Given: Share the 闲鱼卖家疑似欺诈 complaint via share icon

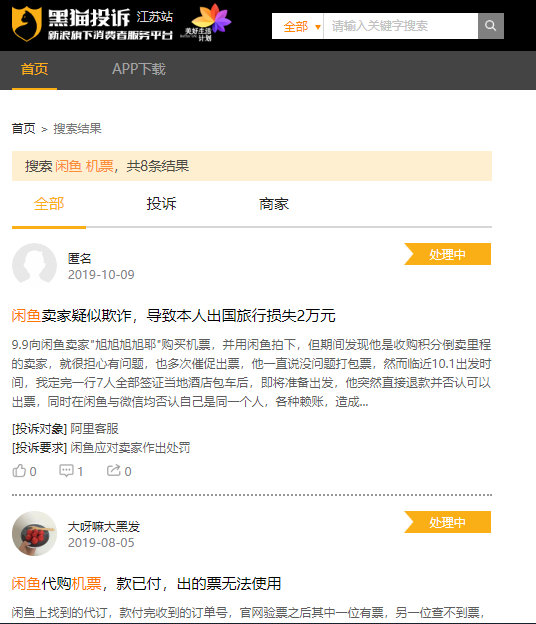Looking at the screenshot, I should point(114,471).
